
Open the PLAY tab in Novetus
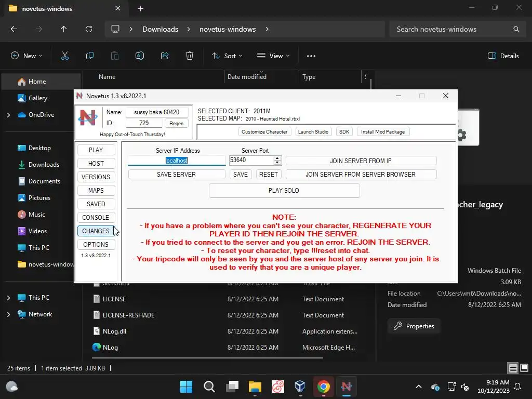(x=96, y=150)
